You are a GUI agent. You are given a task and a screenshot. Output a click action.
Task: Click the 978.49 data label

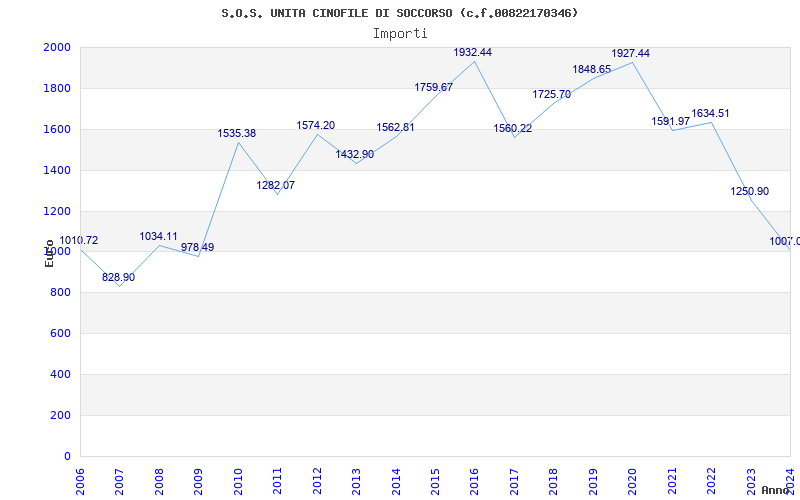pos(197,247)
